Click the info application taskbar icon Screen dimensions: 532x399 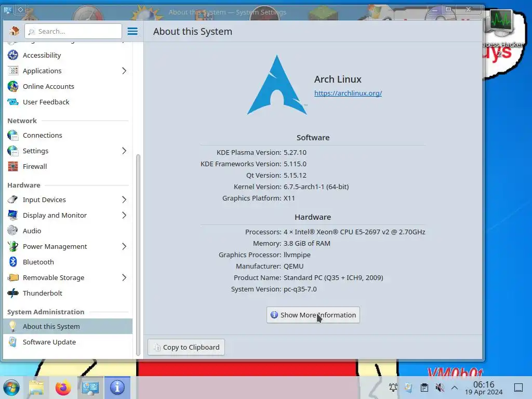click(x=117, y=388)
